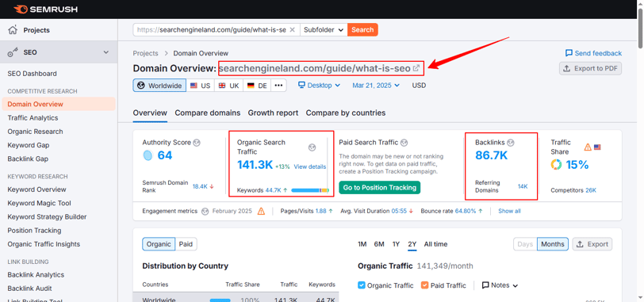644x302 pixels.
Task: Open the Growth report tab
Action: point(273,113)
